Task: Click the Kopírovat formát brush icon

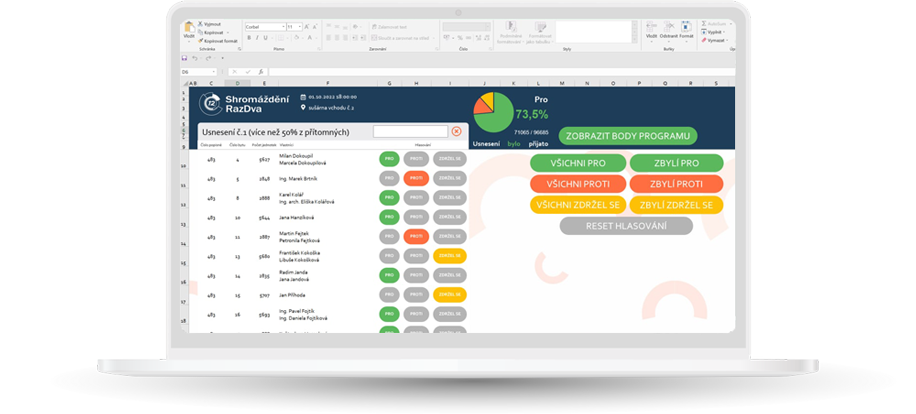Action: point(201,41)
